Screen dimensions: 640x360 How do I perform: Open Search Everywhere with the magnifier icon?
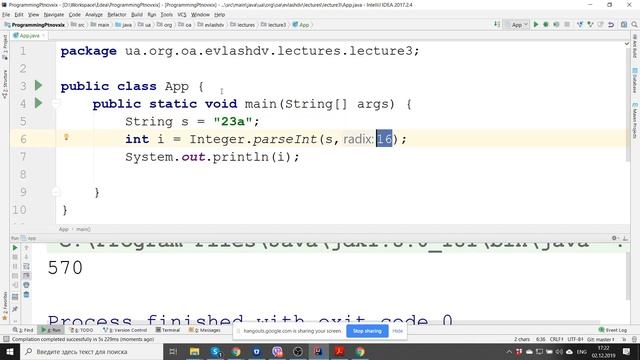(634, 24)
